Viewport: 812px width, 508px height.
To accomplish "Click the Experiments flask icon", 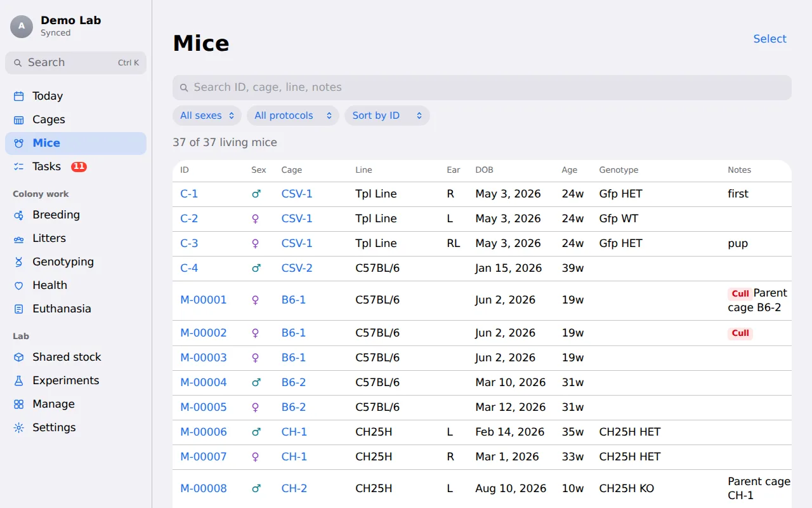I will tap(19, 380).
